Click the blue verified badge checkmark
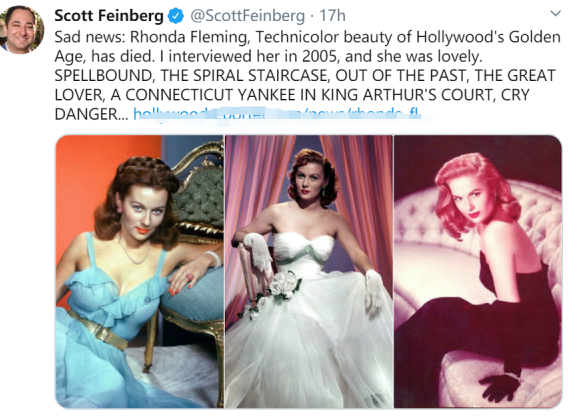The image size is (577, 419). (x=176, y=16)
